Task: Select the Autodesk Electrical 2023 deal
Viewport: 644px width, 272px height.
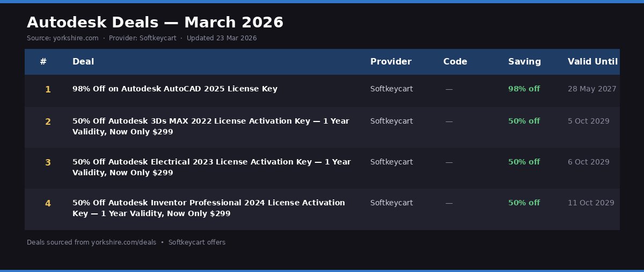Action: click(x=211, y=167)
